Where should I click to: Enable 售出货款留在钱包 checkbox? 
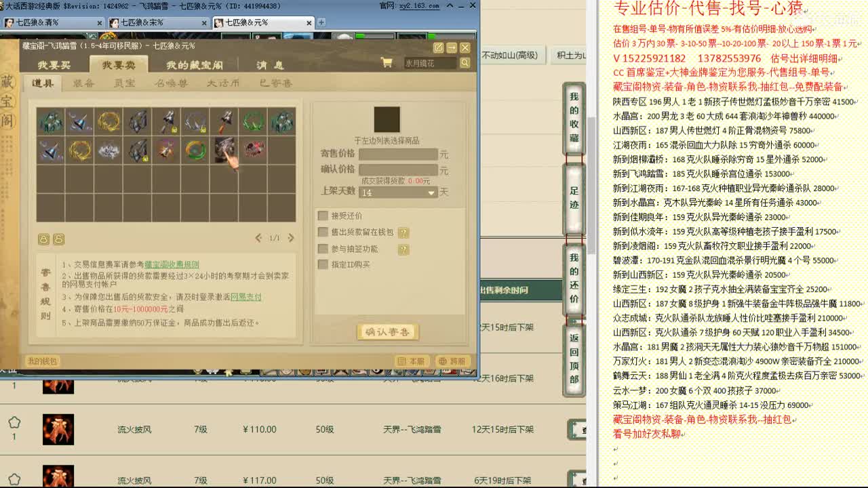pos(323,232)
